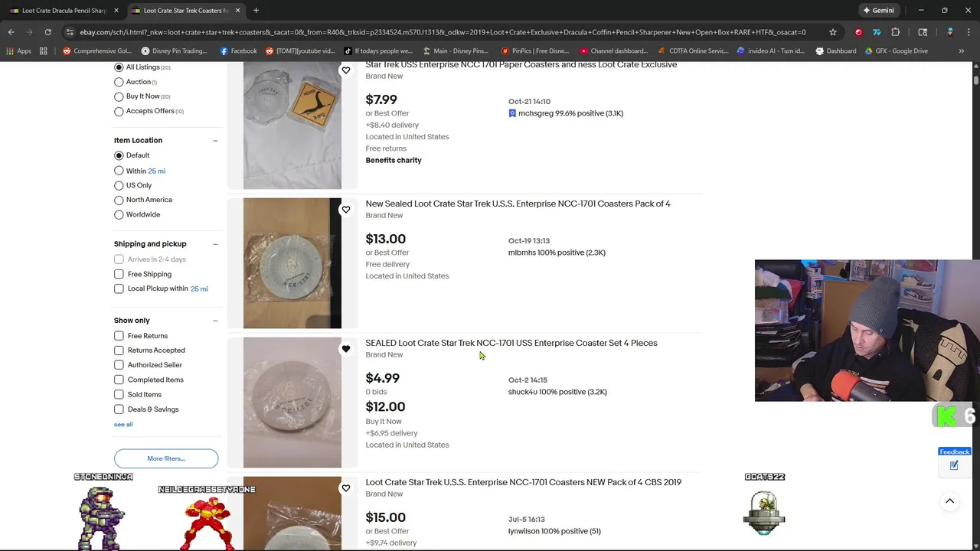
Task: Collapse the Show only filter section
Action: (x=215, y=321)
